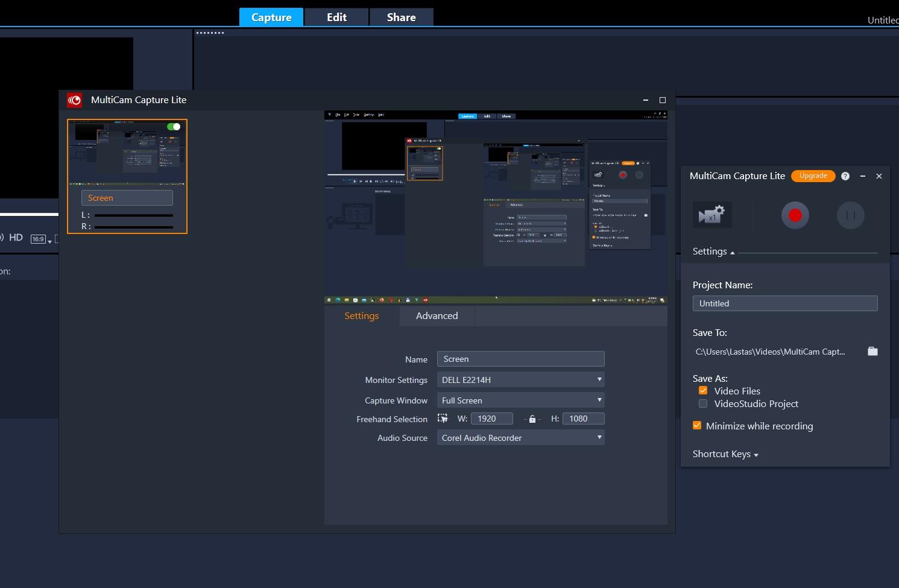The height and width of the screenshot is (588, 899).
Task: Browse for the Save To folder
Action: 872,352
